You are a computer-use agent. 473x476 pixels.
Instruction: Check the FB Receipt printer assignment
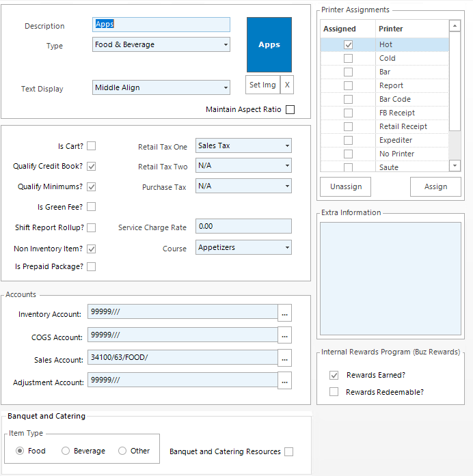pos(348,113)
